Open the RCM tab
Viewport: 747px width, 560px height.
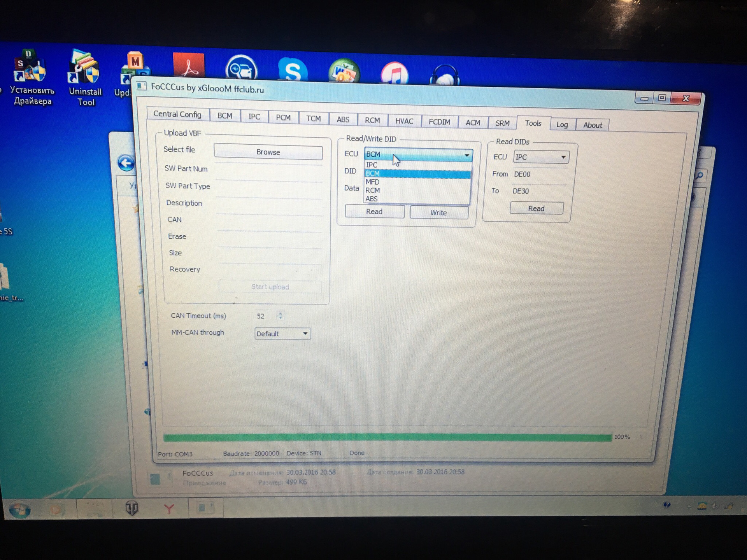(x=372, y=120)
